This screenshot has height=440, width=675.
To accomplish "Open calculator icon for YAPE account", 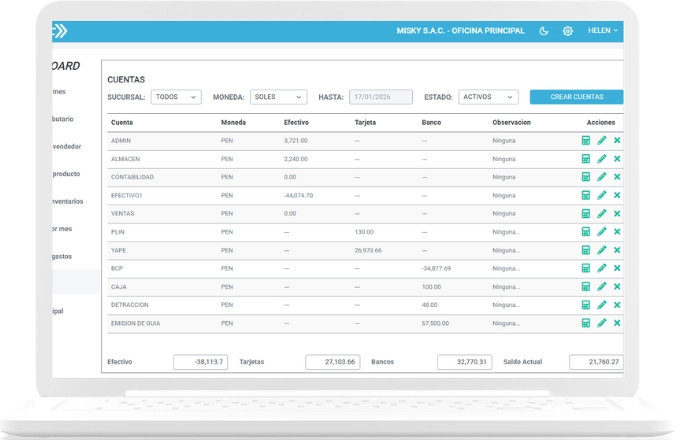I will 585,250.
